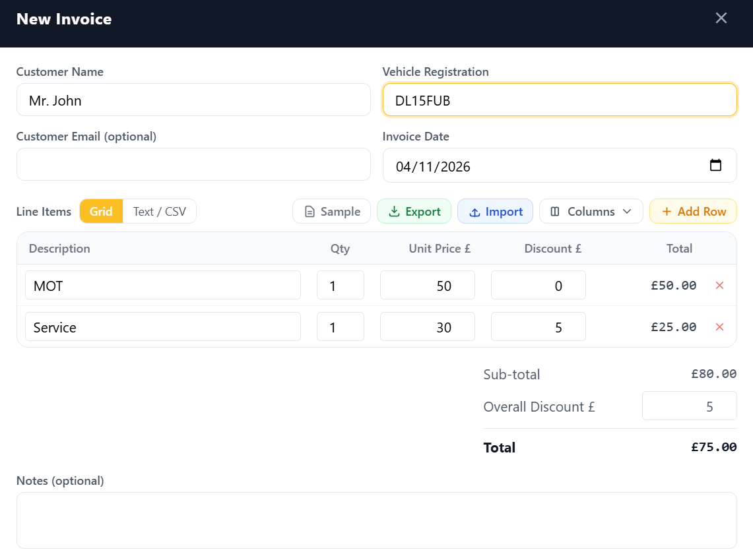Add a new row to line items
Viewport: 753px width, 560px height.
coord(693,212)
